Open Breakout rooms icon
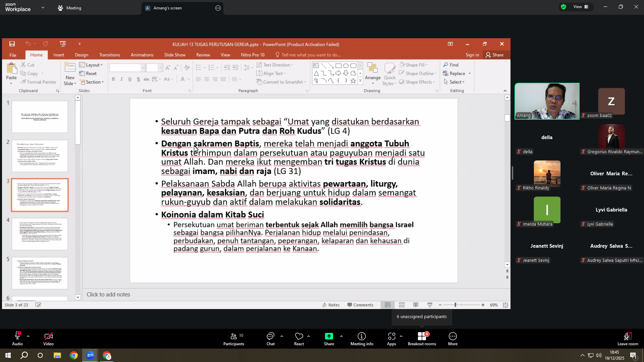This screenshot has height=362, width=644. click(x=422, y=339)
